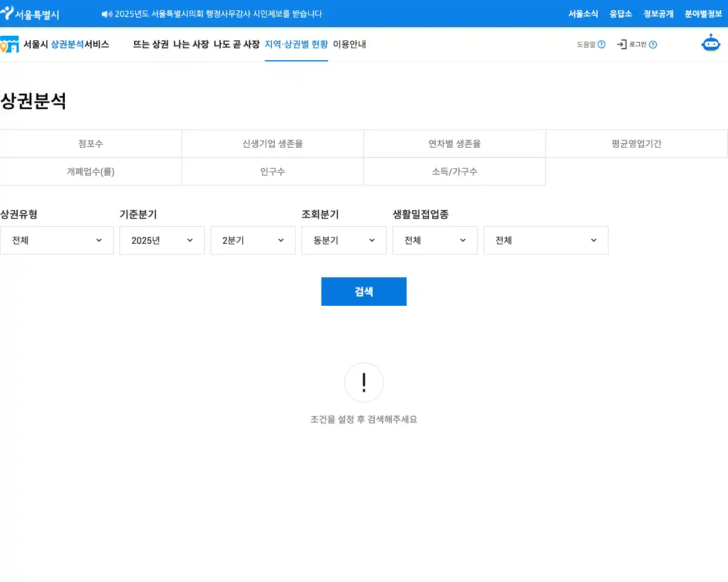Open the first 생활밀접업종 dropdown
Screen dimensions: 728x582
coord(435,240)
